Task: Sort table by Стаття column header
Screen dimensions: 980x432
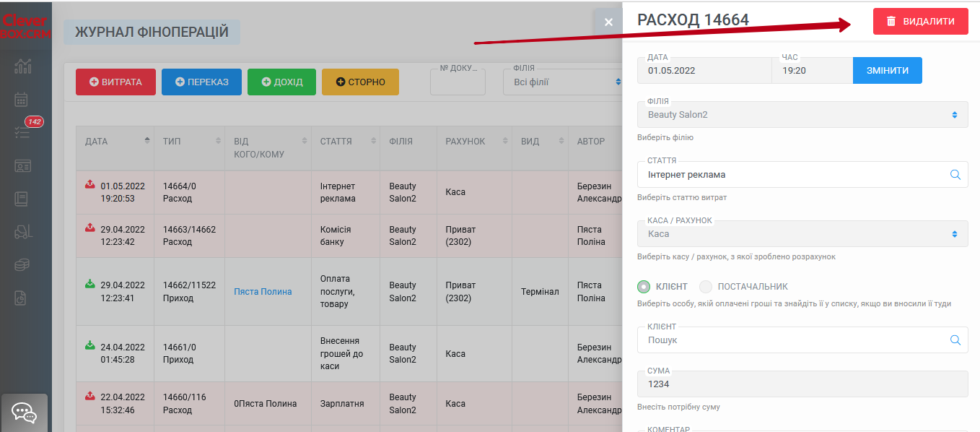Action: [x=345, y=142]
